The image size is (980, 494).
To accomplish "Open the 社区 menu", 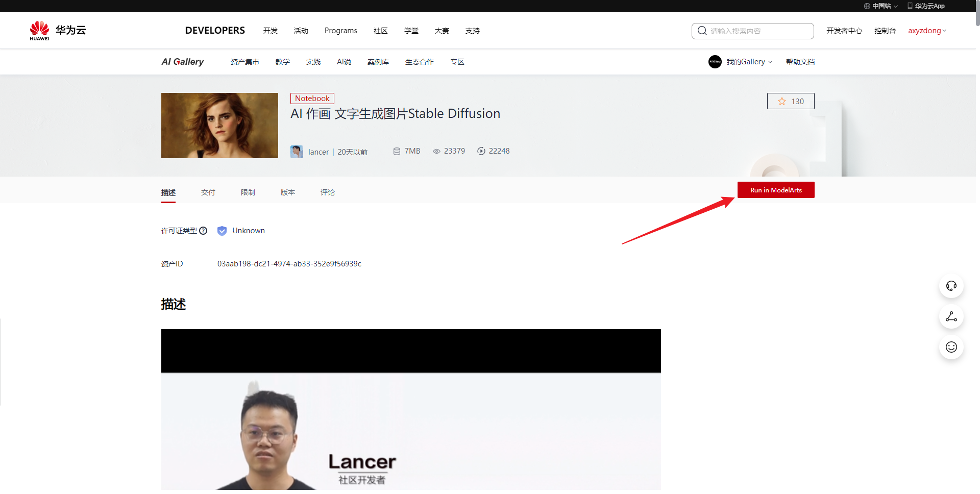I will click(381, 31).
